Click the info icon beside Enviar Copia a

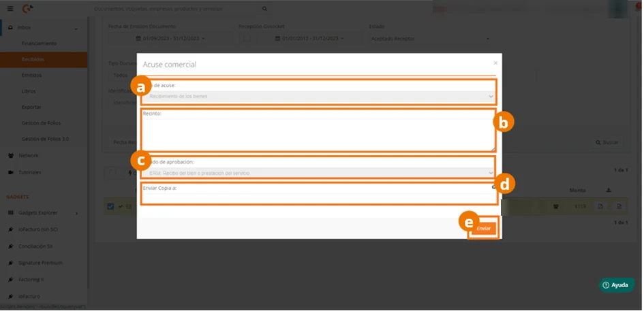pyautogui.click(x=493, y=186)
